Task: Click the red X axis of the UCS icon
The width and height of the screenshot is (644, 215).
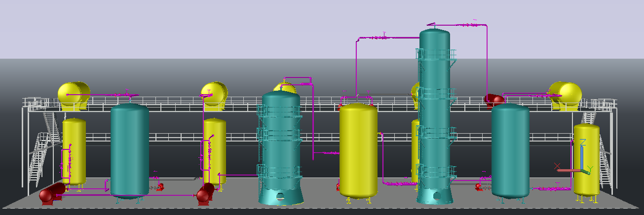Action: tap(570, 171)
